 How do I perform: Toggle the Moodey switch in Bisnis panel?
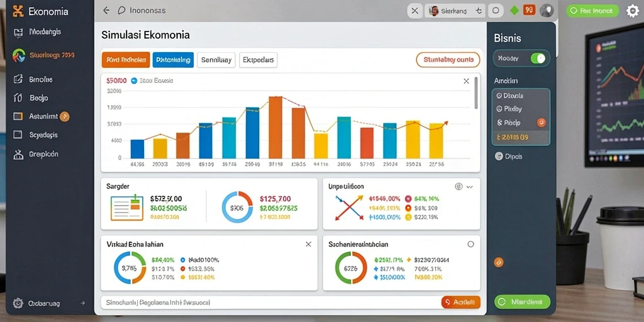click(538, 58)
